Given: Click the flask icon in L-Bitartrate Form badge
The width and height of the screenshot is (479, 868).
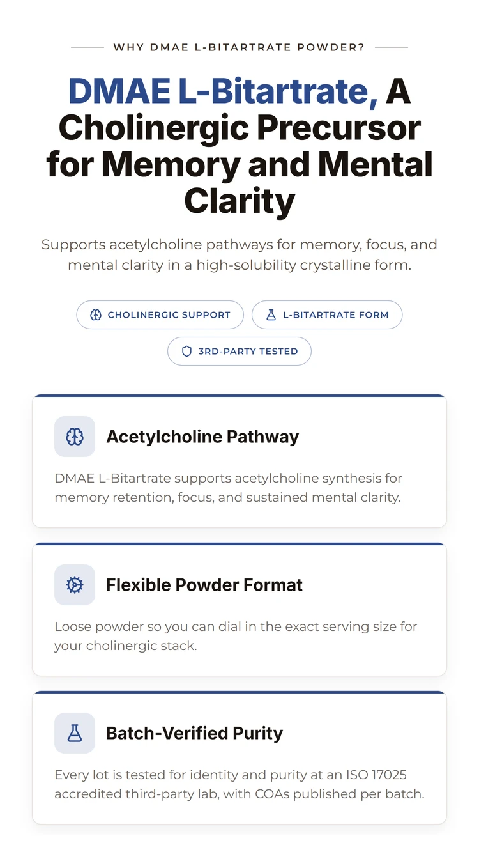Looking at the screenshot, I should coord(271,315).
